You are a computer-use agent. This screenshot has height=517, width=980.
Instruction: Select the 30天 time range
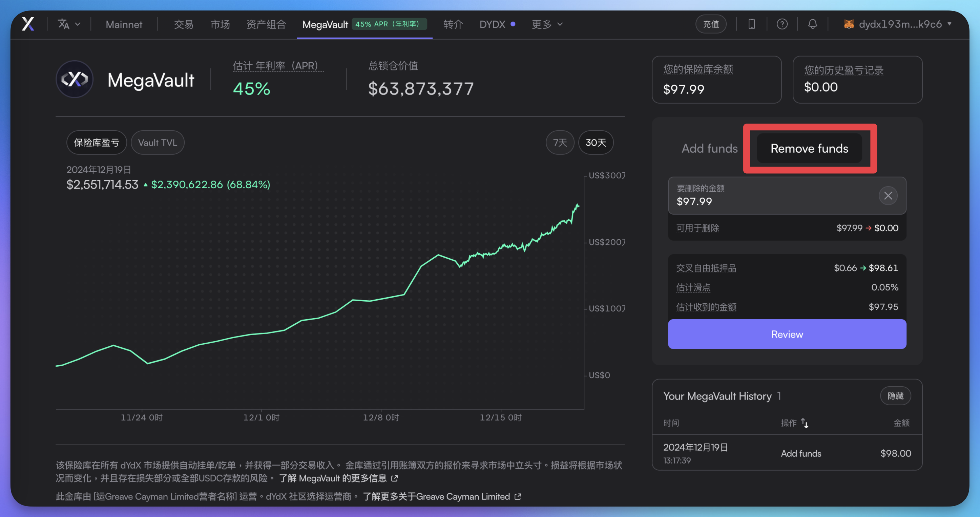pyautogui.click(x=596, y=143)
